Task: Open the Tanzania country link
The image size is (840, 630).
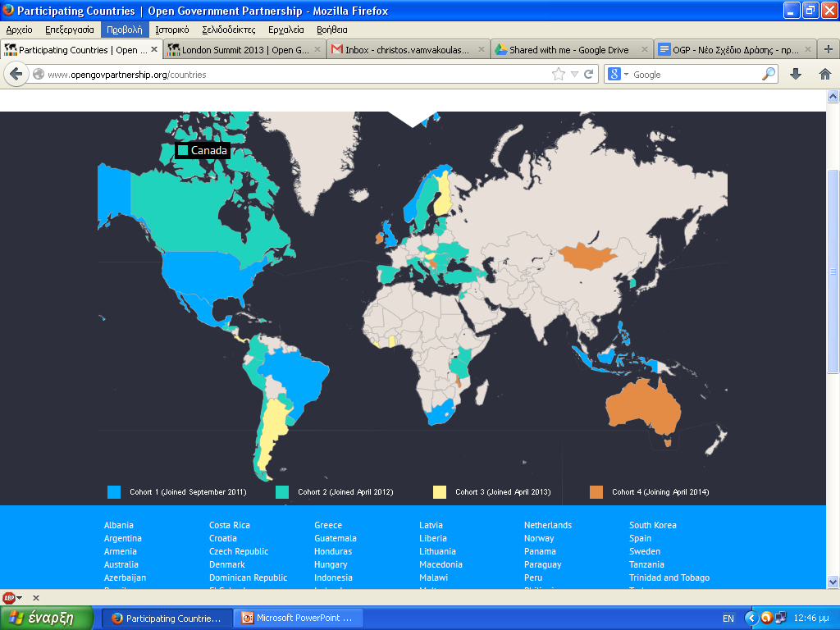Action: tap(646, 564)
